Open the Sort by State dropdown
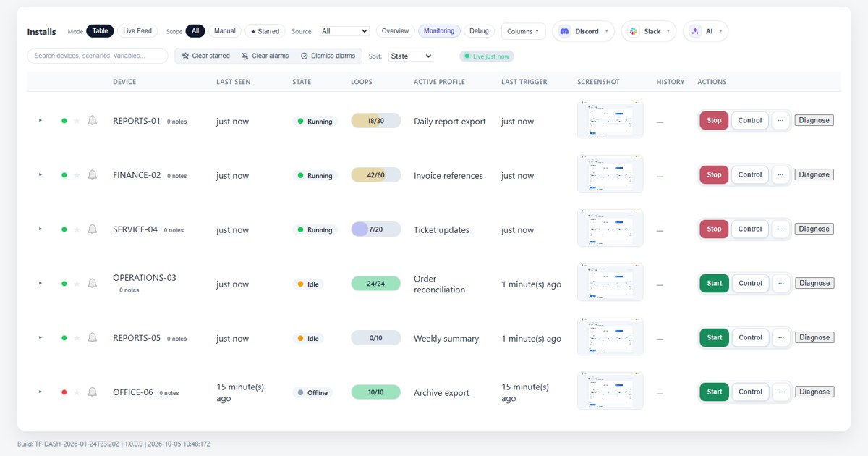This screenshot has height=456, width=868. pos(411,56)
